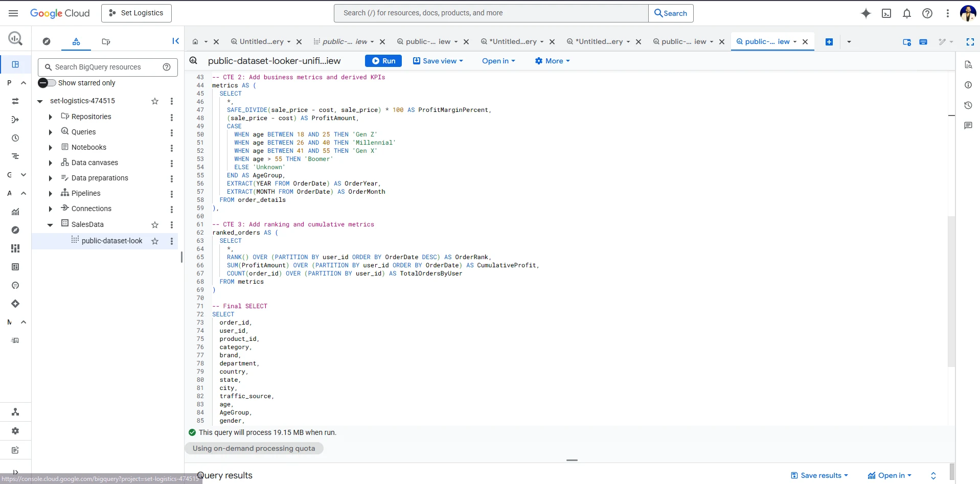The width and height of the screenshot is (980, 484).
Task: Expand the Queries tree node
Action: pos(50,132)
